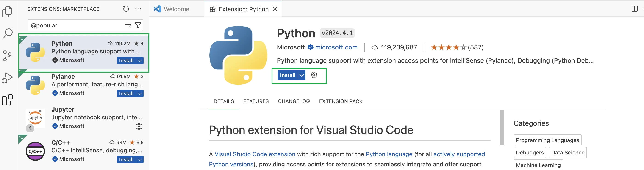
Task: Switch to the FEATURES tab
Action: (256, 101)
